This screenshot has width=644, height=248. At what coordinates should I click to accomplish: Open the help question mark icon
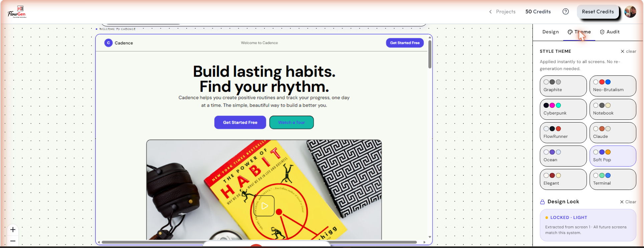pyautogui.click(x=566, y=12)
